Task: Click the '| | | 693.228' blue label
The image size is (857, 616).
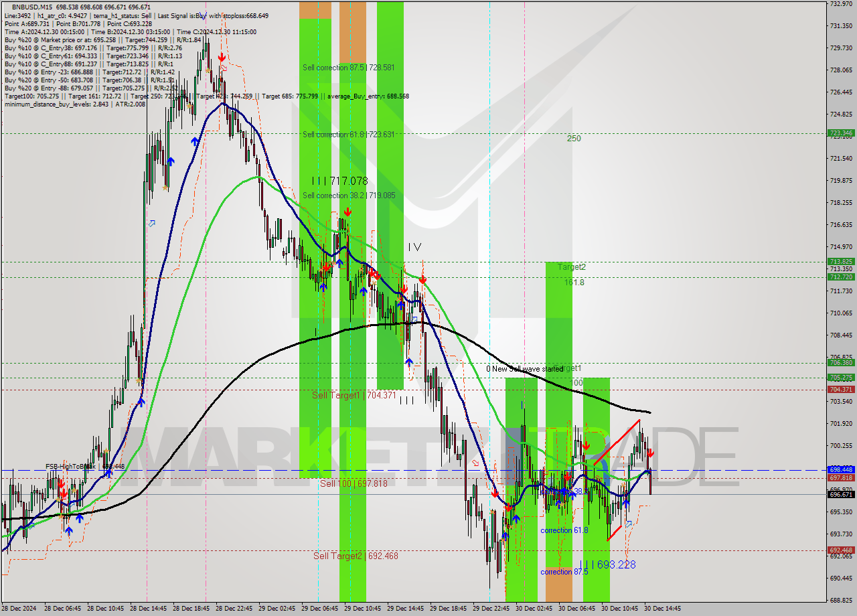Action: [x=607, y=565]
